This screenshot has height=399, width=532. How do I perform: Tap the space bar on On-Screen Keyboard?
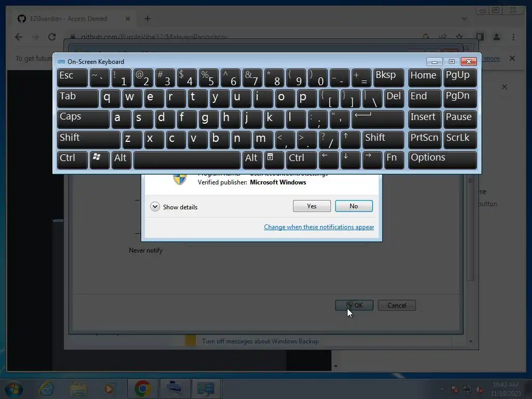187,160
